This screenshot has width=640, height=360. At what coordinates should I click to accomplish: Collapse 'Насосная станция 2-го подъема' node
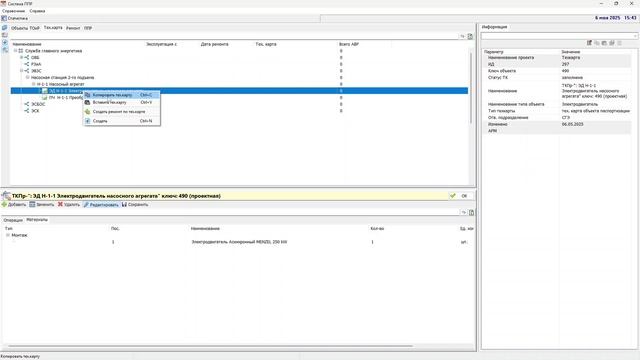click(x=28, y=77)
